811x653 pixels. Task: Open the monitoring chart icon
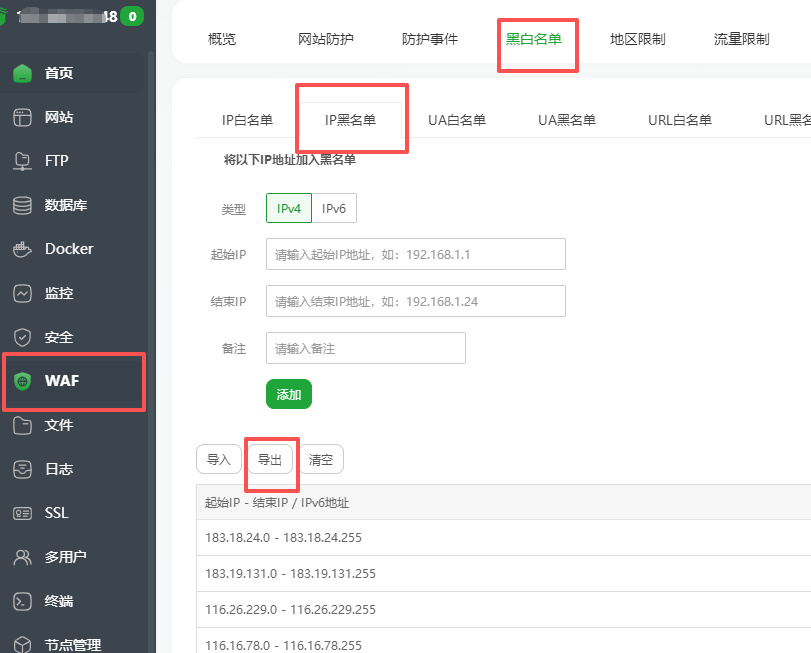pyautogui.click(x=22, y=293)
